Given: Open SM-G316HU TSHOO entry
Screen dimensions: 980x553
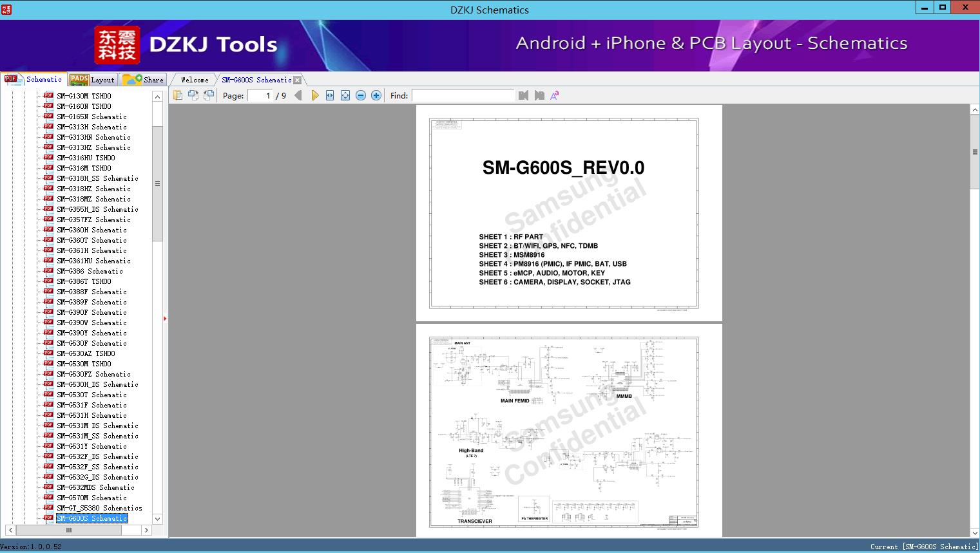Looking at the screenshot, I should click(86, 158).
